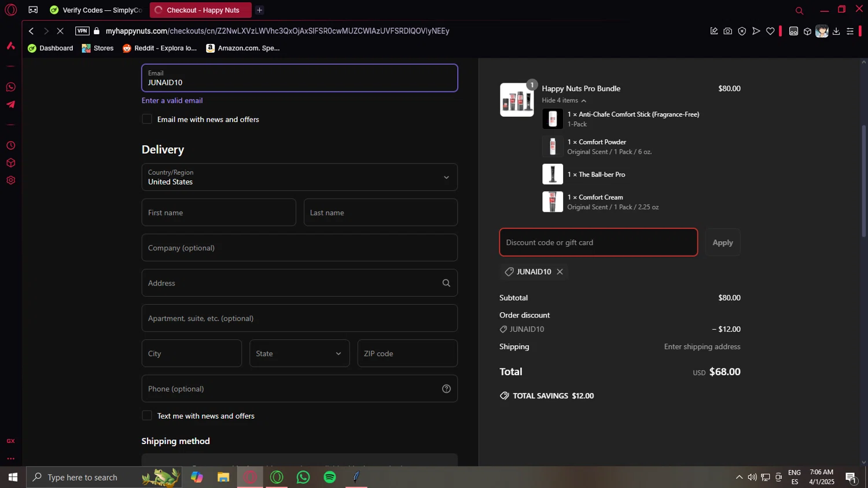The image size is (868, 488).
Task: Click taskbar Type here to search box
Action: point(104,477)
